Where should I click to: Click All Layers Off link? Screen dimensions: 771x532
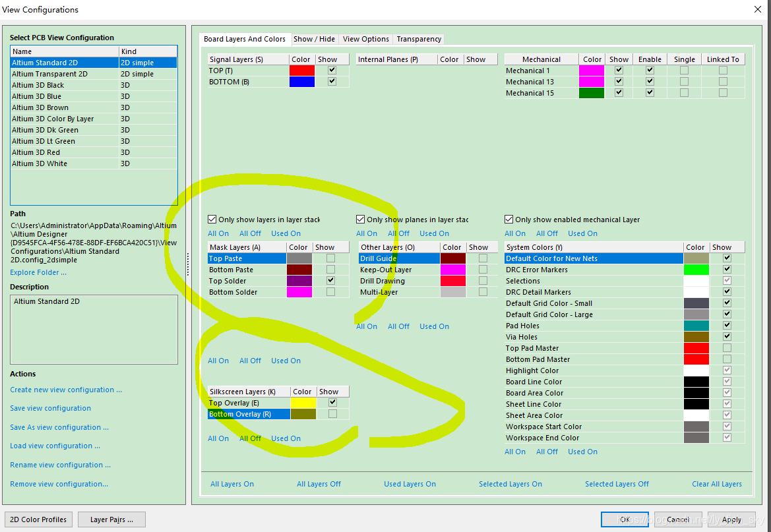[x=319, y=484]
